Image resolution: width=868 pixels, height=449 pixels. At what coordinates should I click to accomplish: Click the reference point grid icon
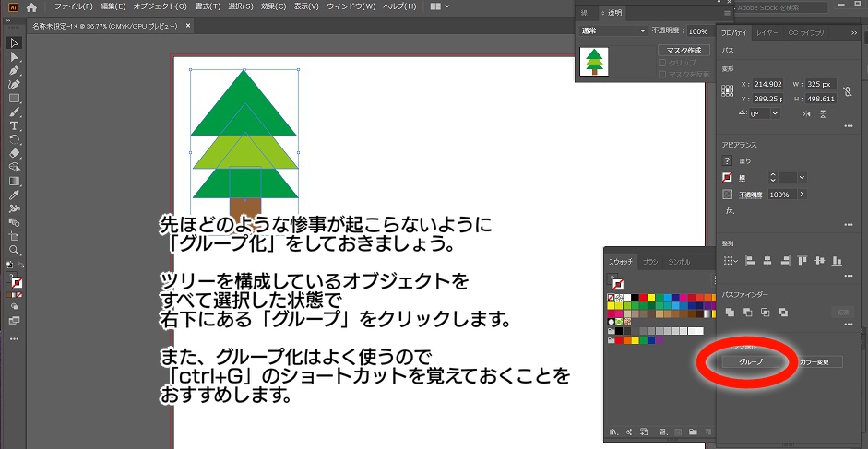[728, 90]
